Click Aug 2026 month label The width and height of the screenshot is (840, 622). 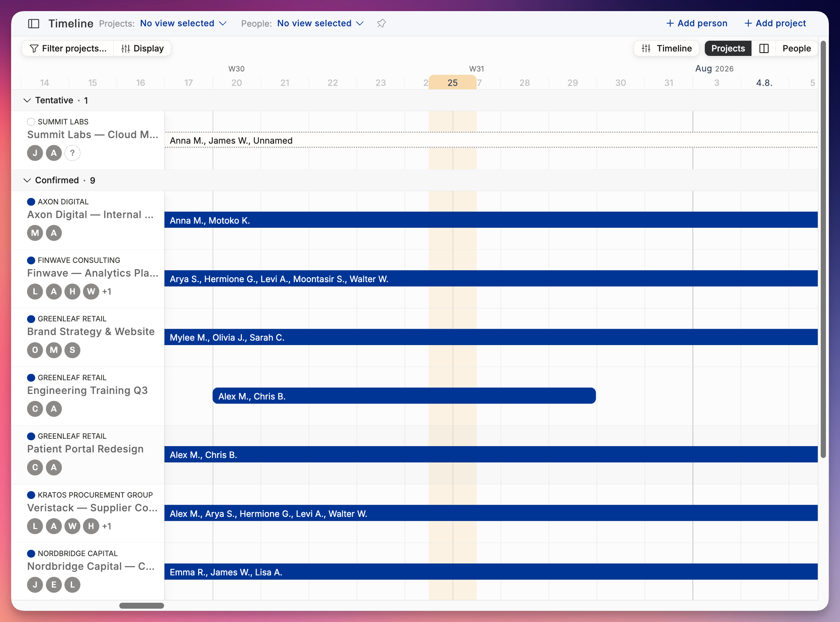[714, 68]
